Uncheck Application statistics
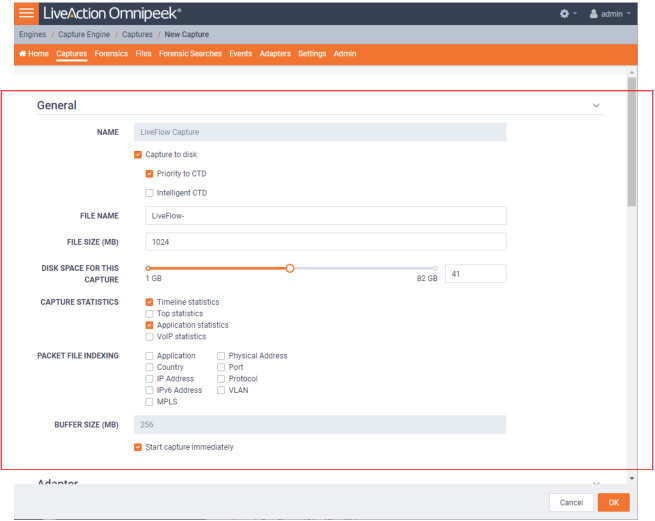Screen dimensions: 655x521 pyautogui.click(x=149, y=325)
